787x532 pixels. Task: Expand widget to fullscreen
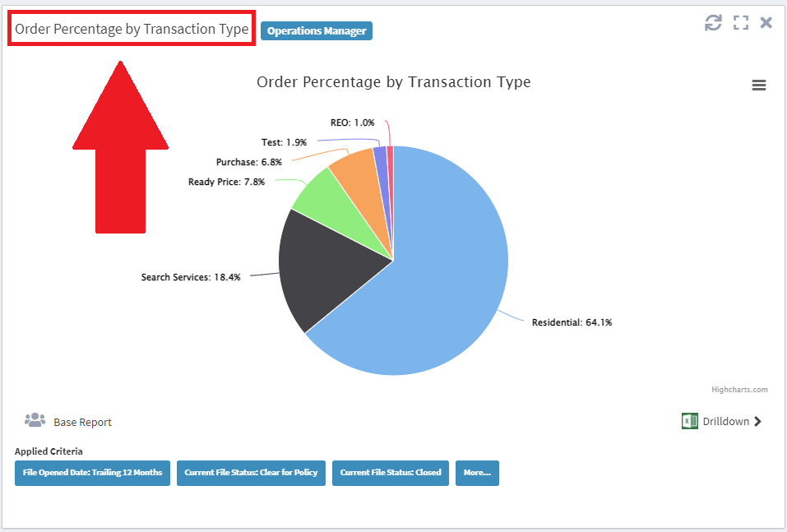click(x=741, y=23)
